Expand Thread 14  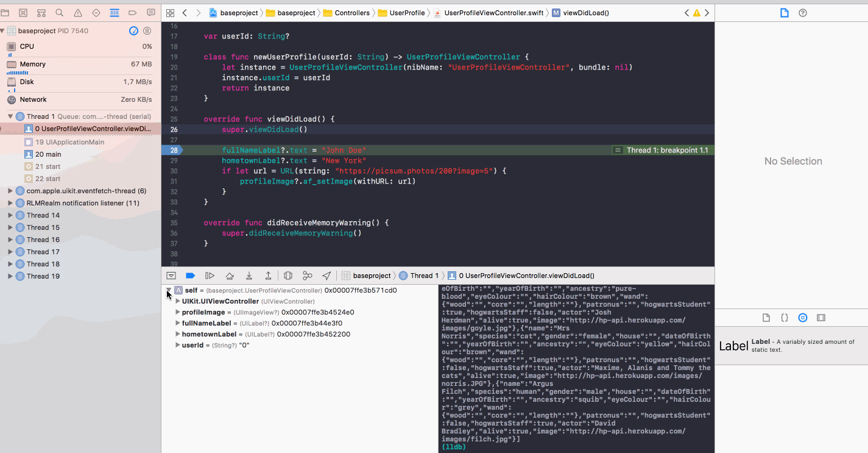(x=10, y=215)
